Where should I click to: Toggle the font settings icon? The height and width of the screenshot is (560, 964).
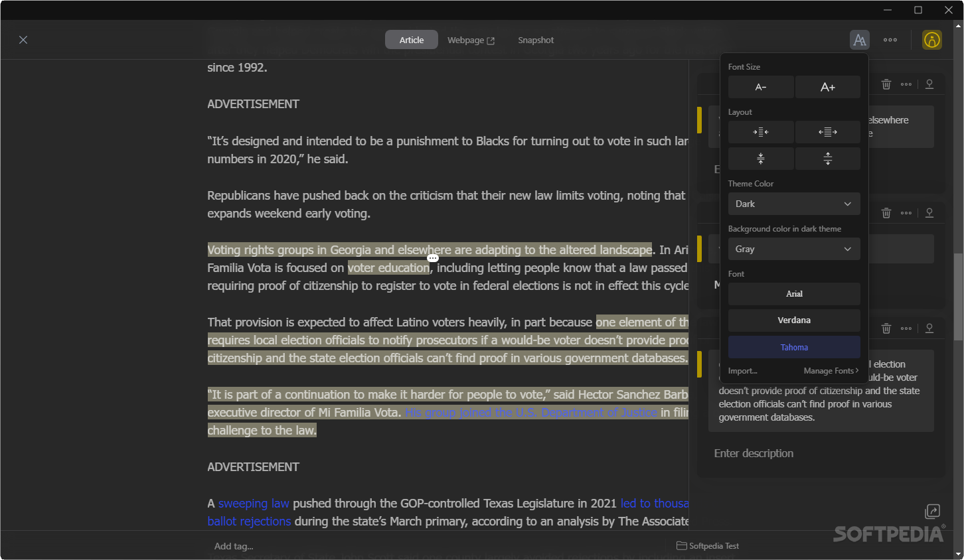click(860, 40)
